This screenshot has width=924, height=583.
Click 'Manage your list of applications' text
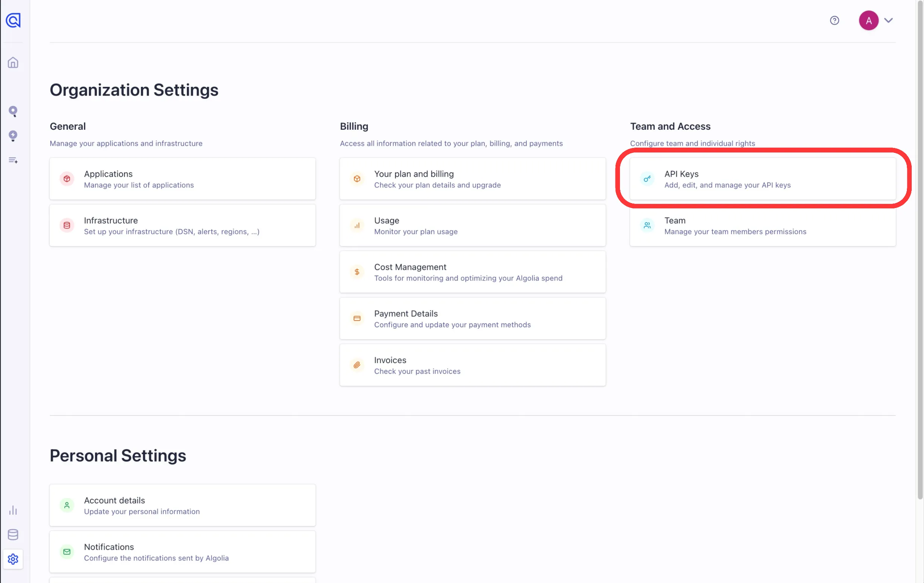[x=139, y=185]
